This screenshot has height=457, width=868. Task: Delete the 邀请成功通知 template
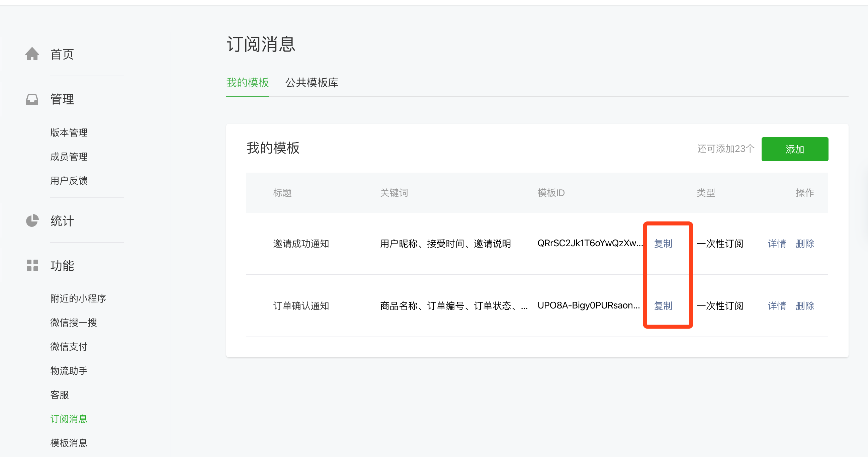click(805, 244)
